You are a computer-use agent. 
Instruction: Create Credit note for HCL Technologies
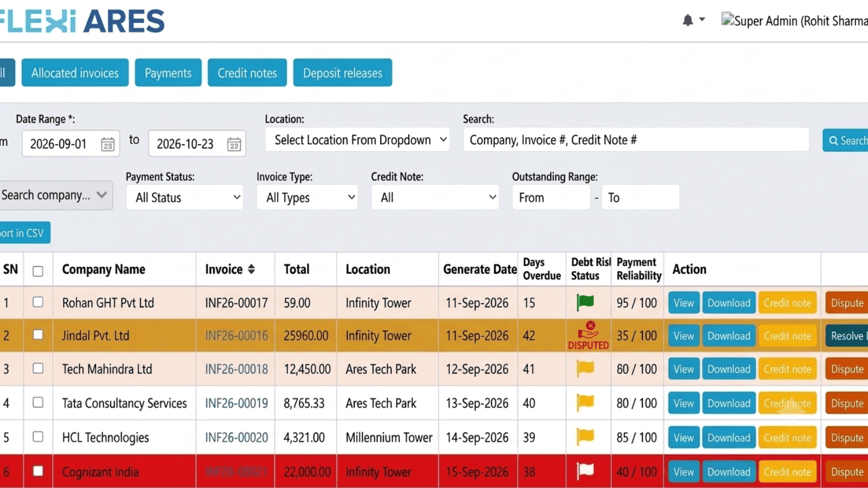[787, 438]
